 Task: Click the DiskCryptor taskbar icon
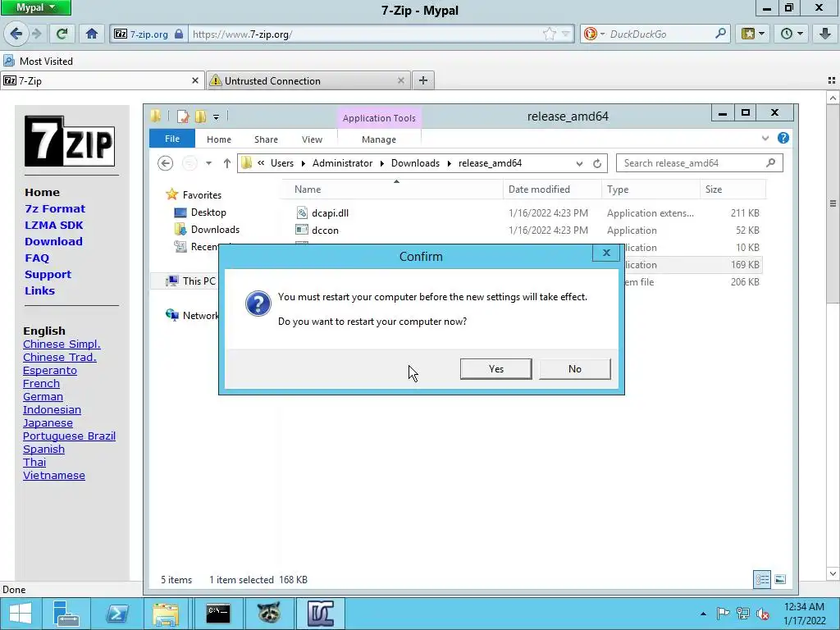(x=321, y=614)
